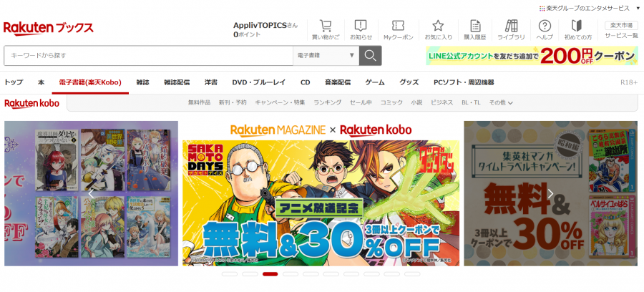Viewport: 644px width, 292px height.
Task: Click the previous slide arrow on carousel
Action: click(91, 194)
